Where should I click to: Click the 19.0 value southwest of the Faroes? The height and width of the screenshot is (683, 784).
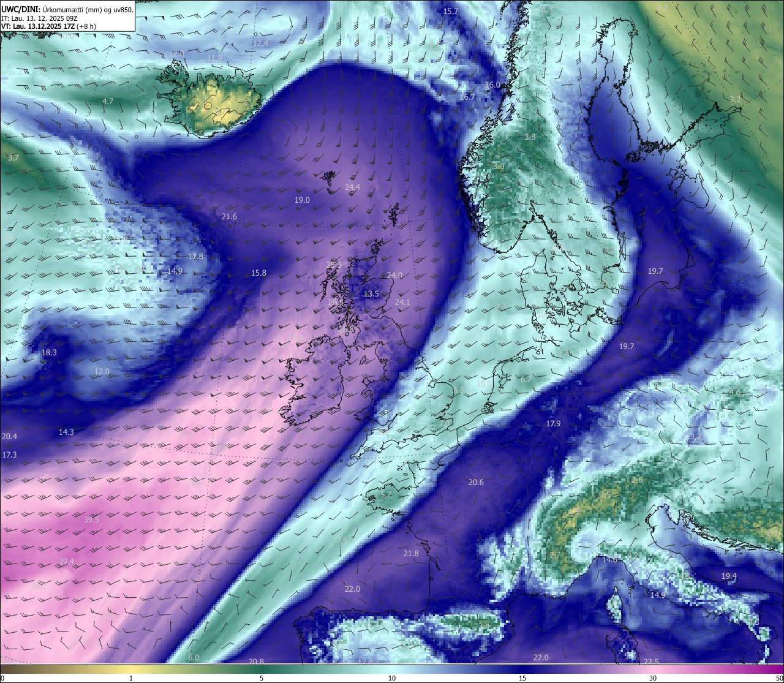[302, 200]
